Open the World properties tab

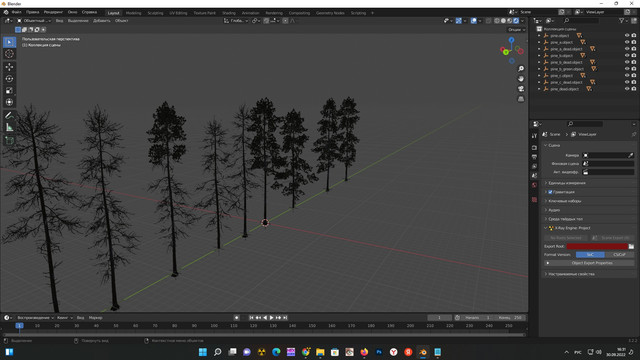click(x=534, y=185)
